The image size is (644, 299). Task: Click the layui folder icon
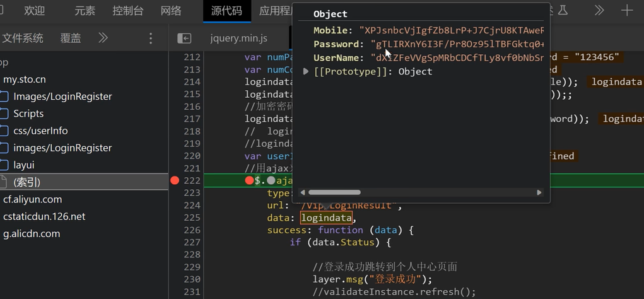point(4,165)
